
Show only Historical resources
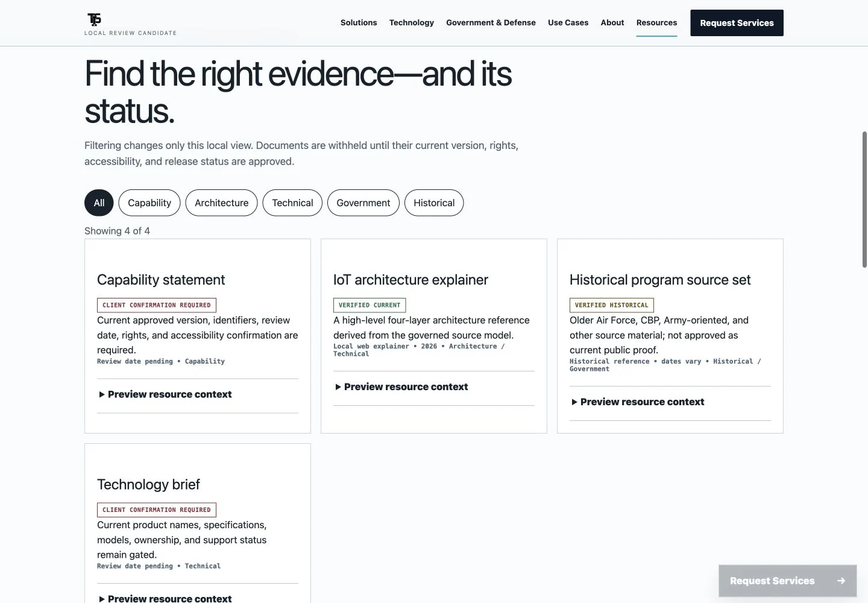click(x=434, y=203)
